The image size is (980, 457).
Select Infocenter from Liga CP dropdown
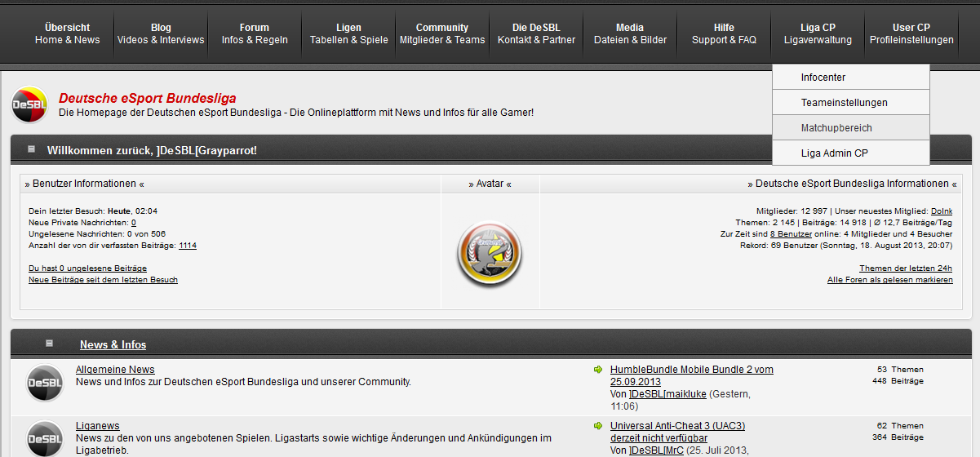(x=851, y=78)
